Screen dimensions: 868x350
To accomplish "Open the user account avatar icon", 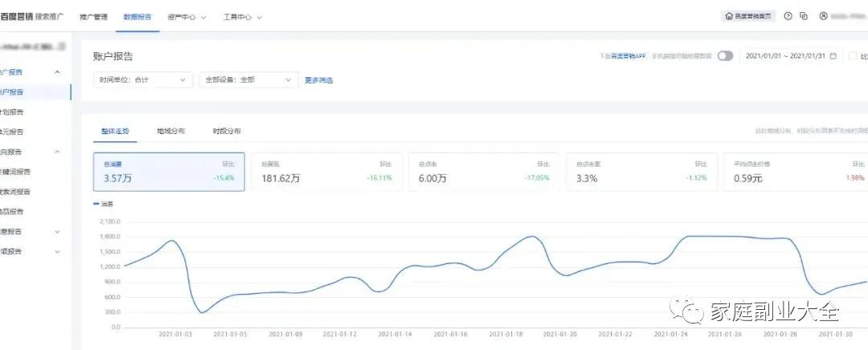I will (x=823, y=16).
